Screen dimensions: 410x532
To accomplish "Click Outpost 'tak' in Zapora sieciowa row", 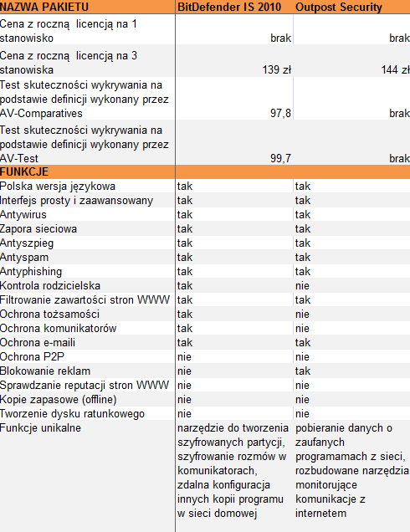I will pos(303,229).
